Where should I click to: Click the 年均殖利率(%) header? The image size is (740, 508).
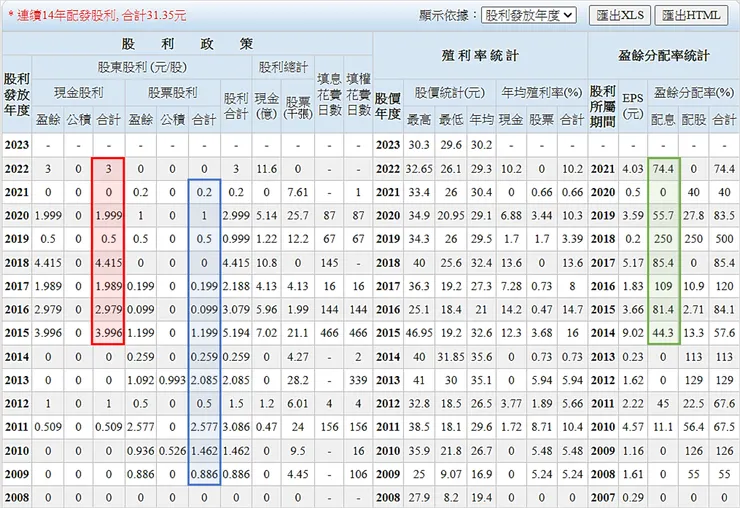click(x=541, y=93)
